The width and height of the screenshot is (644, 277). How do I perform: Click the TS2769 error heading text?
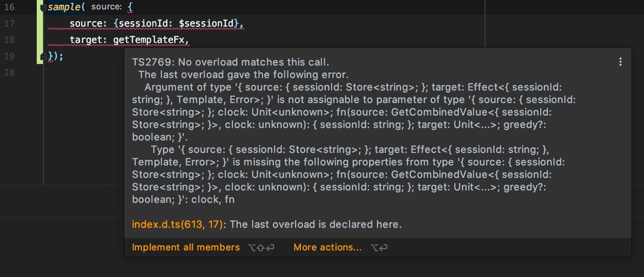tap(230, 62)
